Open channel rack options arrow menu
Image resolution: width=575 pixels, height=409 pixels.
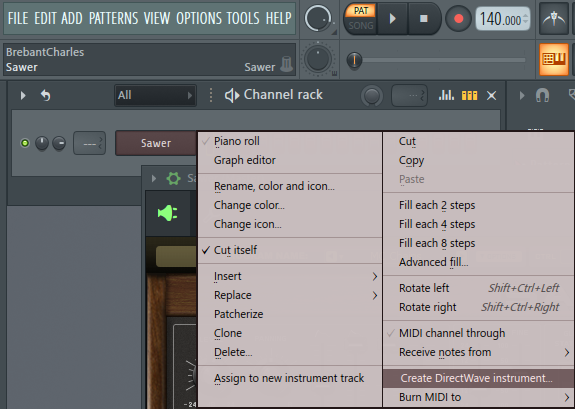coord(23,95)
